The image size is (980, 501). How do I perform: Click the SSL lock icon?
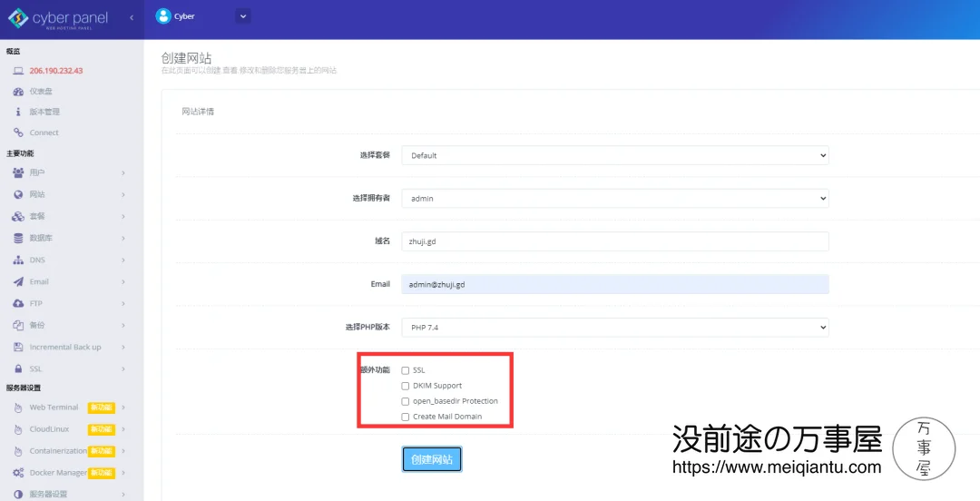click(x=18, y=368)
